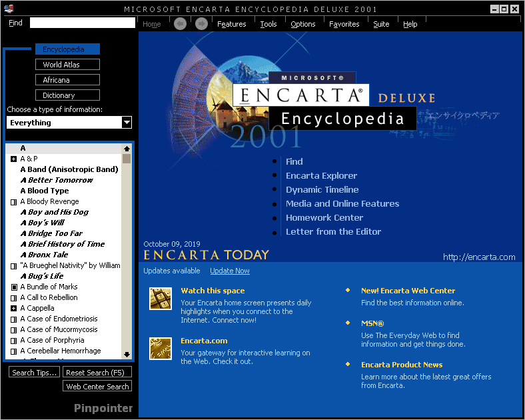Click the article icon beside A Case of Porphyria
The image size is (525, 420).
[14, 341]
